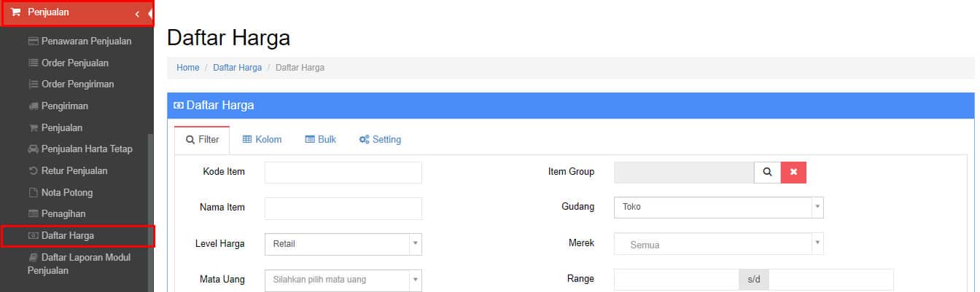Screen dimensions: 980x292
Task: Open Penawaran Penjualan from the sidebar
Action: click(x=79, y=41)
